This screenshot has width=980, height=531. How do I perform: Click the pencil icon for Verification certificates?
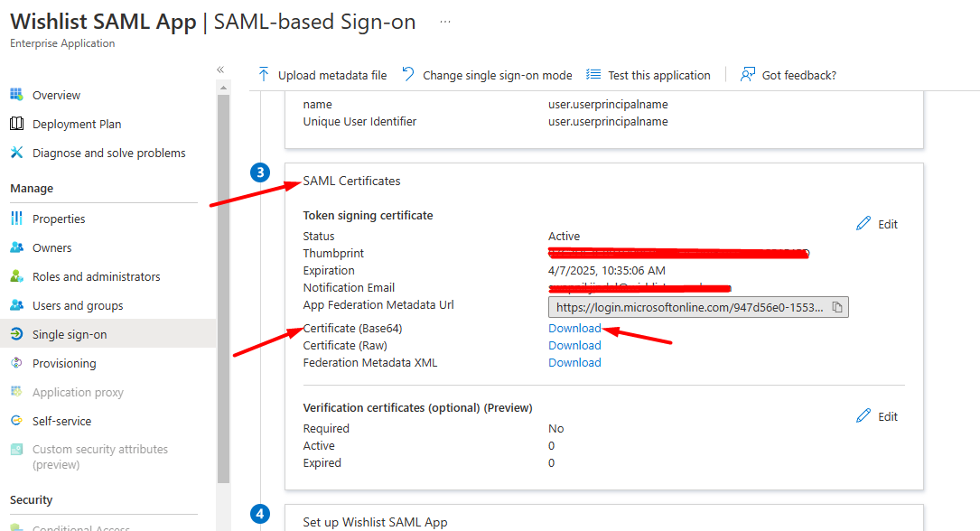[863, 416]
